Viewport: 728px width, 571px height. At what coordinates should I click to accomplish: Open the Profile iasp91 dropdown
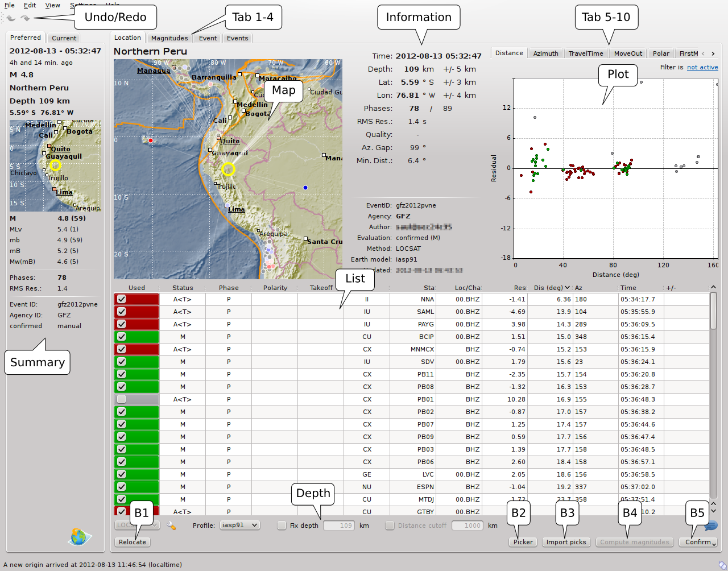(x=240, y=526)
